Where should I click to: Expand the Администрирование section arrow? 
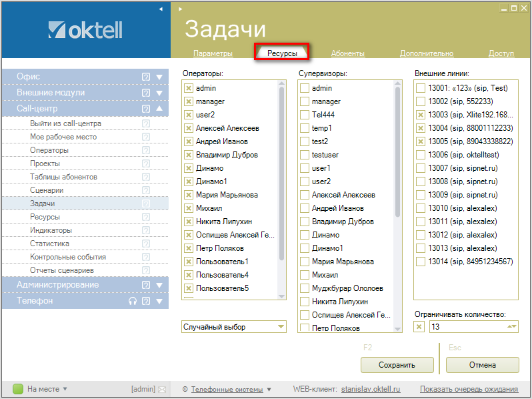click(x=159, y=285)
